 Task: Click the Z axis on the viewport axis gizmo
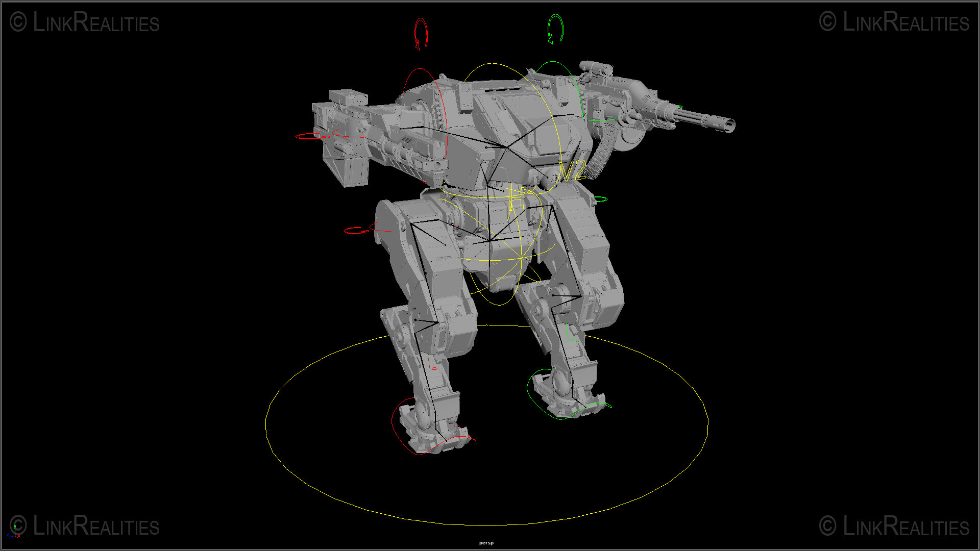(x=8, y=534)
